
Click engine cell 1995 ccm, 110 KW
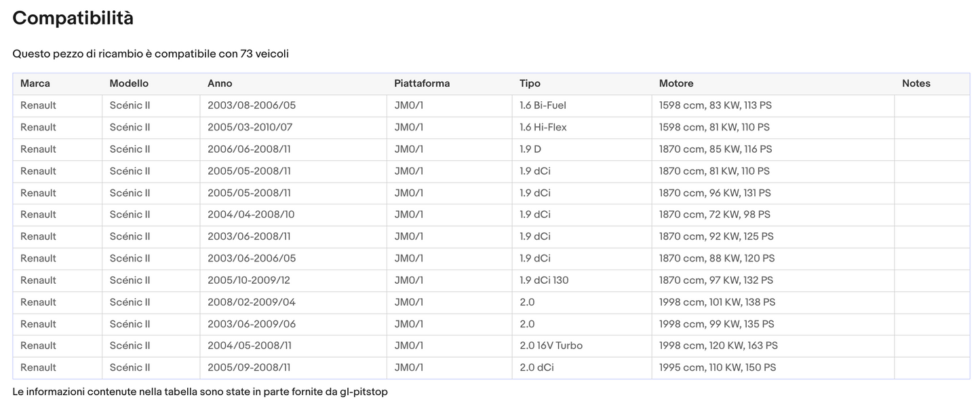717,367
